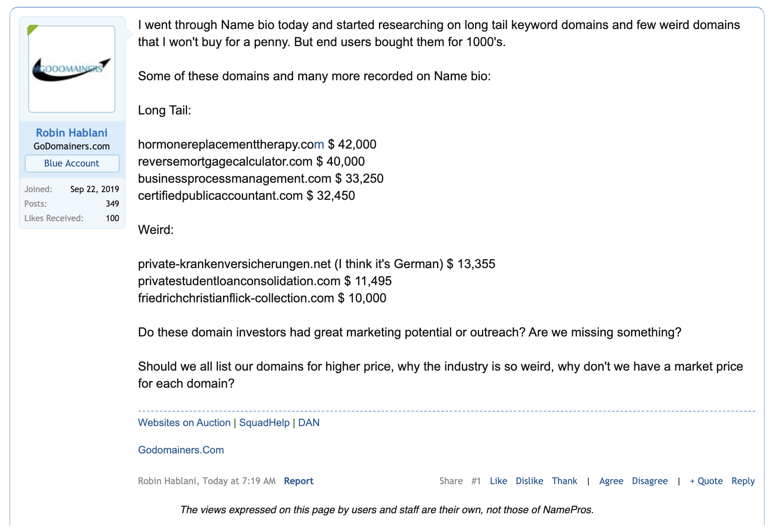Click the Blue Account badge
Viewport: 769px width, 532px height.
(x=72, y=164)
